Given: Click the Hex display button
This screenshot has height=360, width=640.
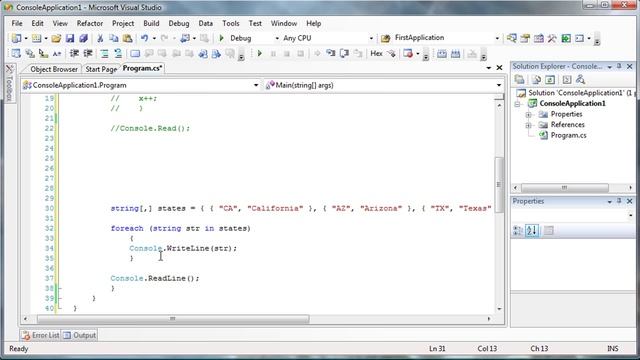Looking at the screenshot, I should click(x=376, y=53).
